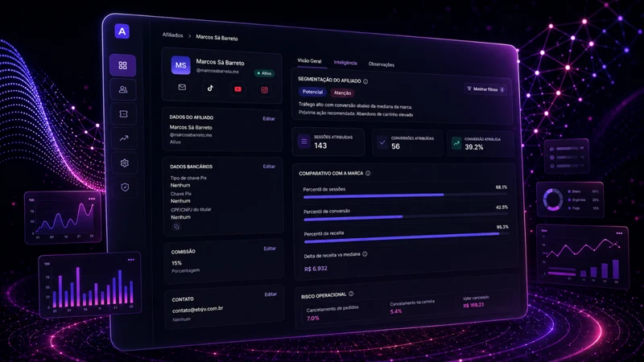
Task: Open the TikTok profile icon
Action: point(210,88)
